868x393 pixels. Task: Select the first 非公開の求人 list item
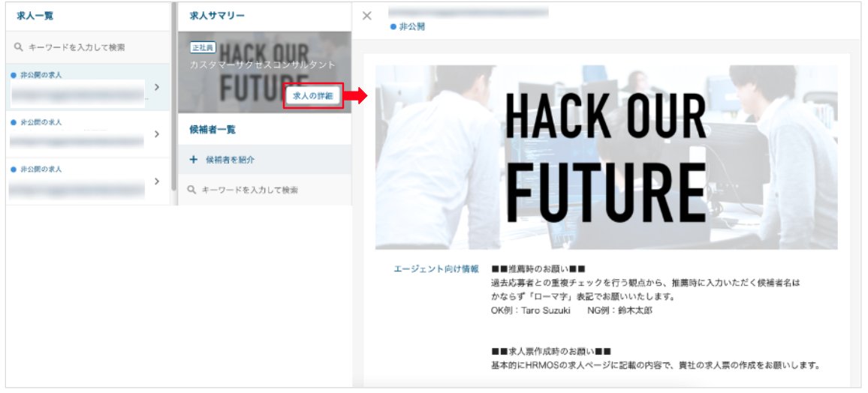(x=87, y=87)
